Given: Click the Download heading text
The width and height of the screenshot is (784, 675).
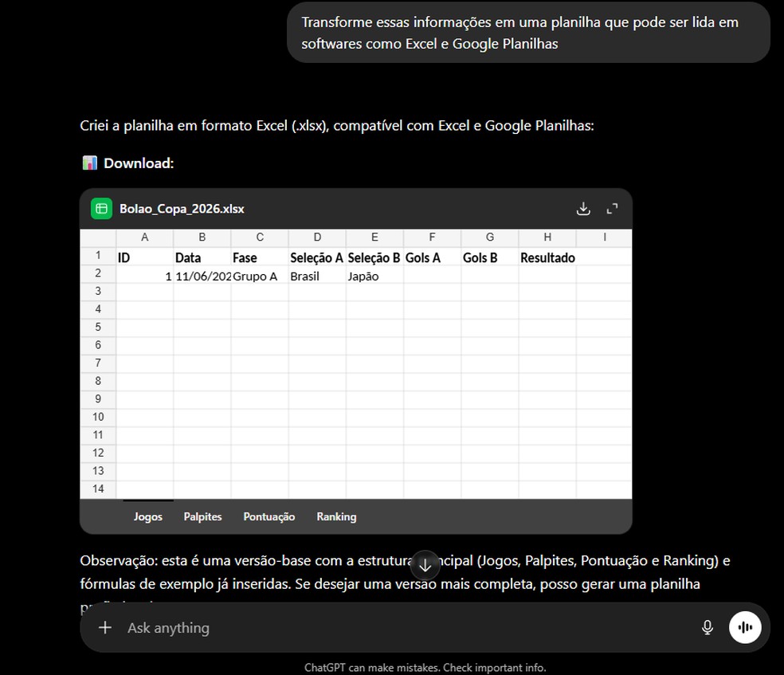Looking at the screenshot, I should pyautogui.click(x=139, y=163).
